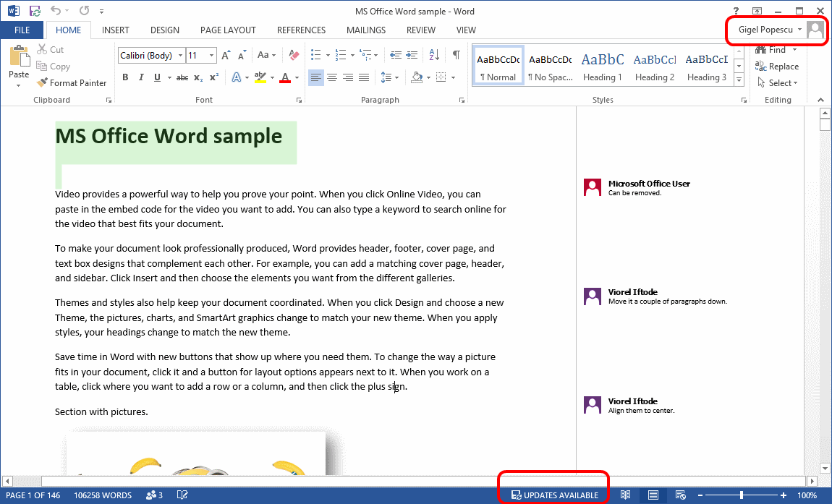Switch to Web Layout view
The image size is (832, 504).
point(680,495)
